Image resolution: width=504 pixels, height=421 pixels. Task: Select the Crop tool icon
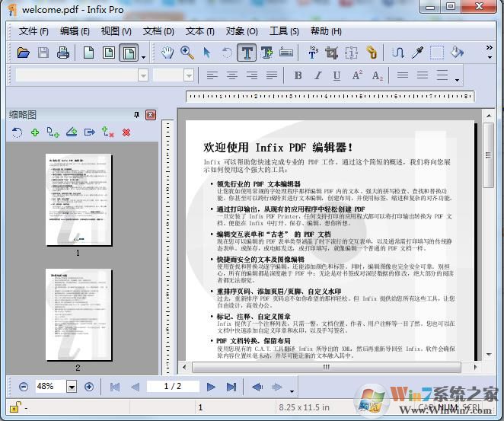pyautogui.click(x=331, y=53)
